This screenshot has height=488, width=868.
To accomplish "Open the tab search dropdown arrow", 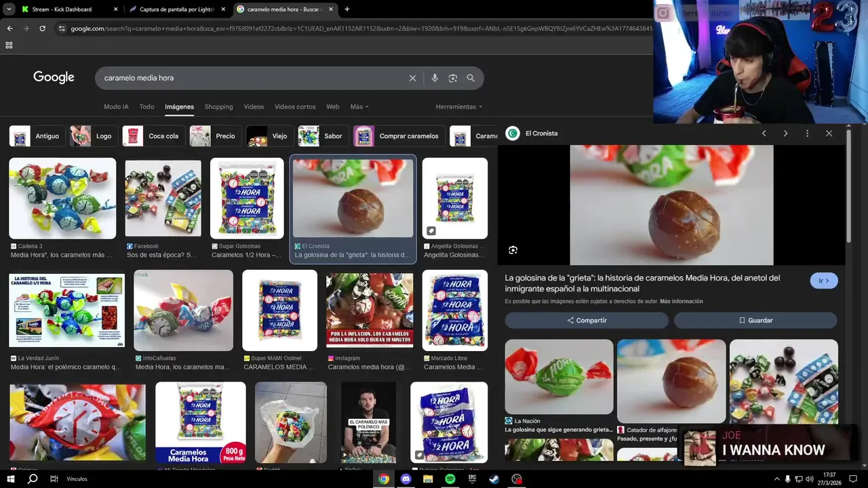I will 9,9.
